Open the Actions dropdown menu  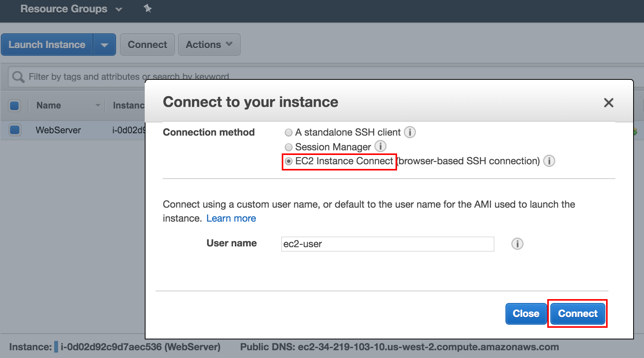point(209,45)
